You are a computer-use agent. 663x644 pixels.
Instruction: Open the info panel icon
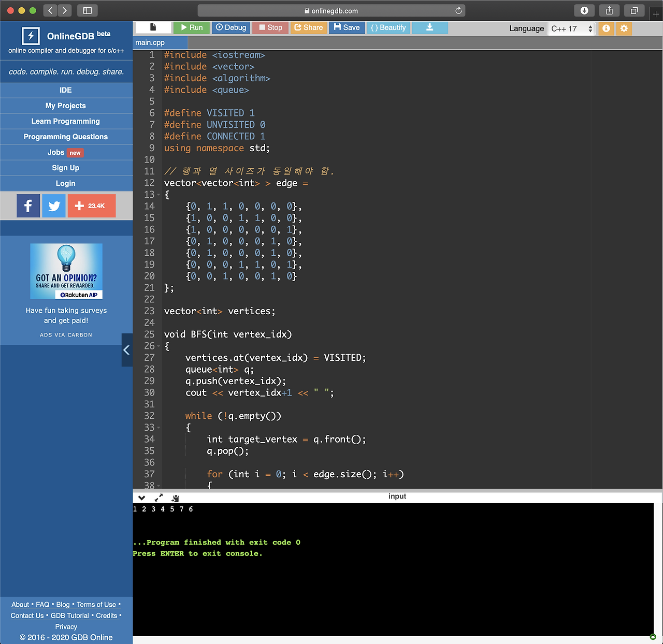pos(606,28)
